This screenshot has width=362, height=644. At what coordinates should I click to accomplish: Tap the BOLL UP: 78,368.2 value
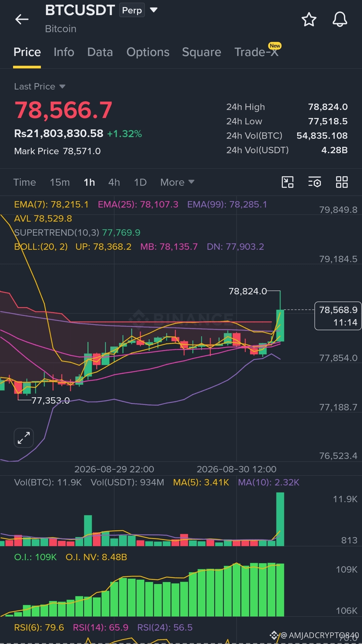click(x=103, y=246)
